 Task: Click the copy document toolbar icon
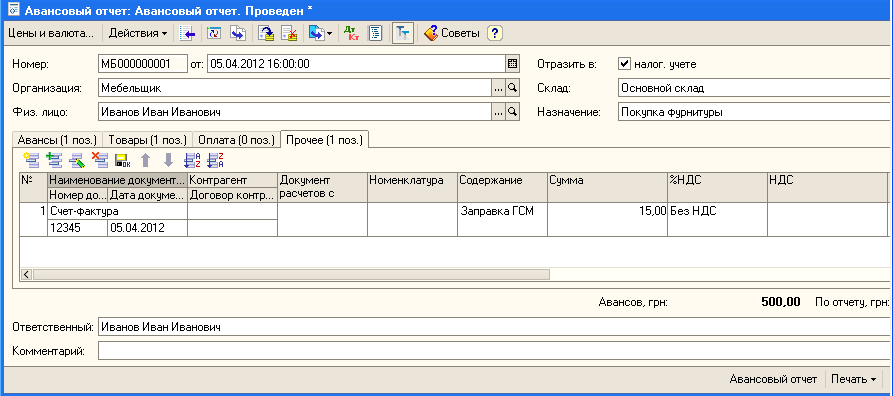237,33
